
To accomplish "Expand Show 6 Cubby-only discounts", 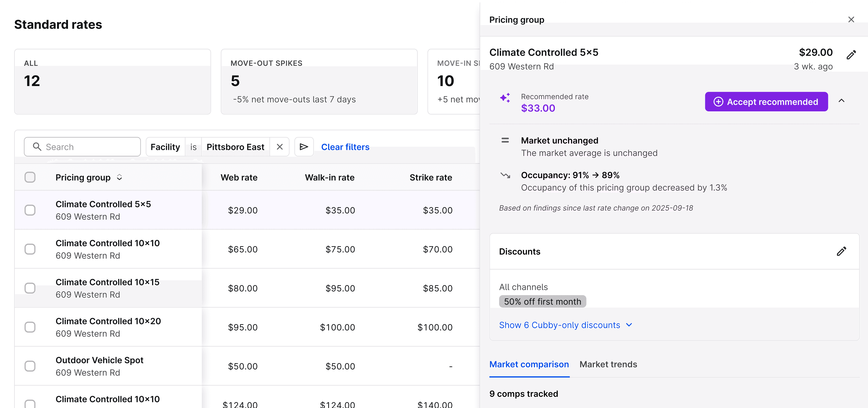I will tap(565, 325).
